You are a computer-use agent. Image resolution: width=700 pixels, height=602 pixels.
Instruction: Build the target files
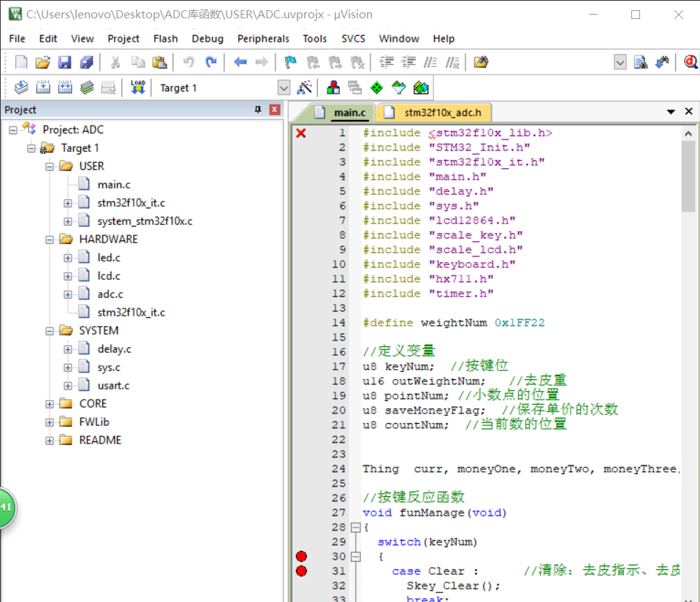click(43, 88)
